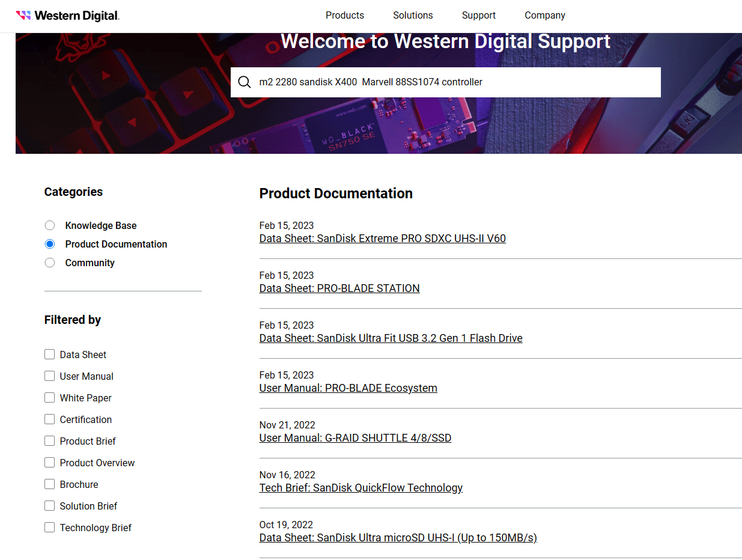Select the Community category
Image resolution: width=742 pixels, height=560 pixels.
50,263
